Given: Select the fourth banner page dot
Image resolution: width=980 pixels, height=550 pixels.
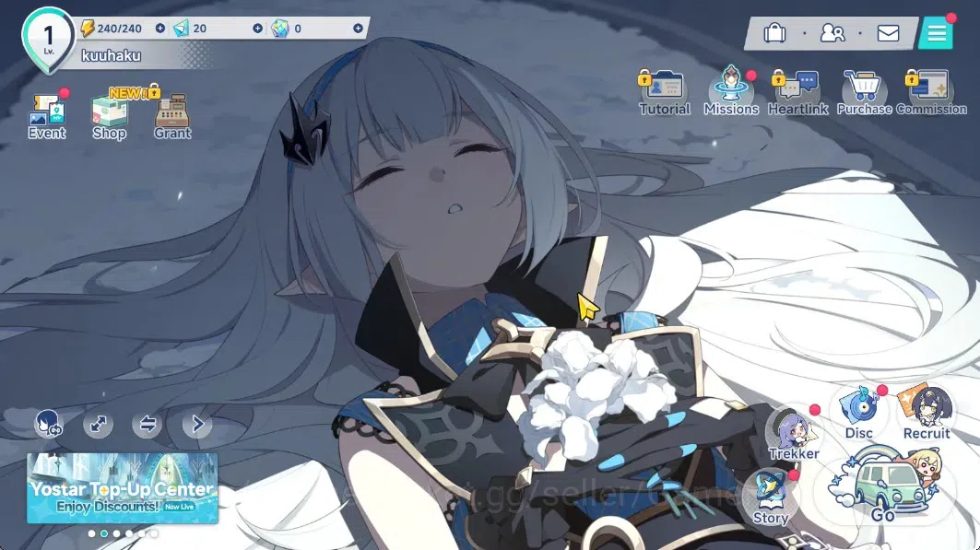Looking at the screenshot, I should pyautogui.click(x=129, y=533).
